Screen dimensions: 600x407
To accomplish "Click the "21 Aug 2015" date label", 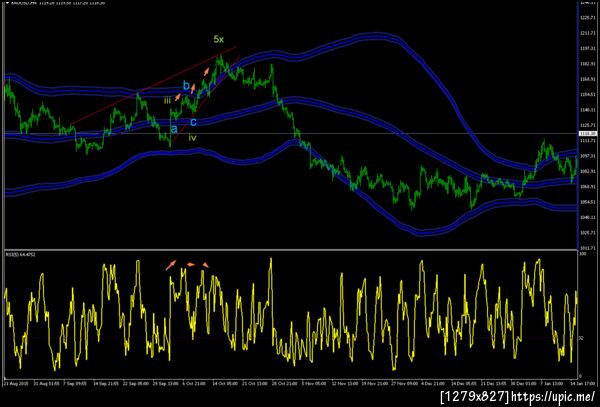I will point(16,383).
